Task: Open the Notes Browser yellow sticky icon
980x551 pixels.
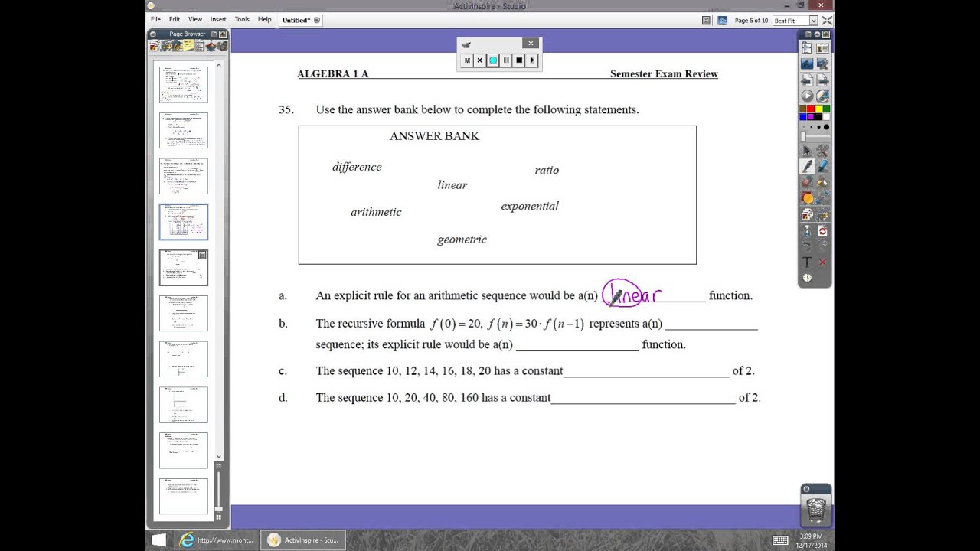Action: (x=188, y=46)
